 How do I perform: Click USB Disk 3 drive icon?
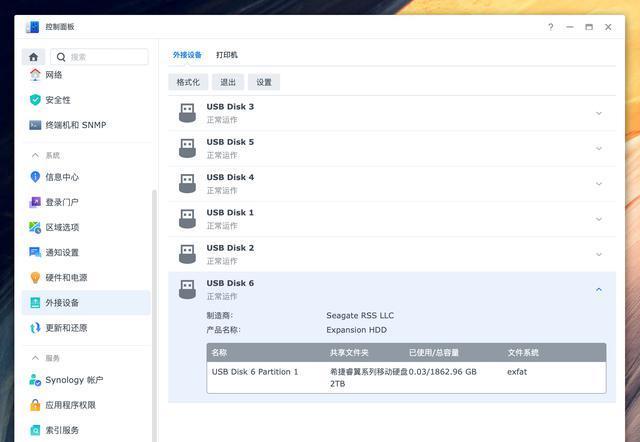pyautogui.click(x=187, y=113)
